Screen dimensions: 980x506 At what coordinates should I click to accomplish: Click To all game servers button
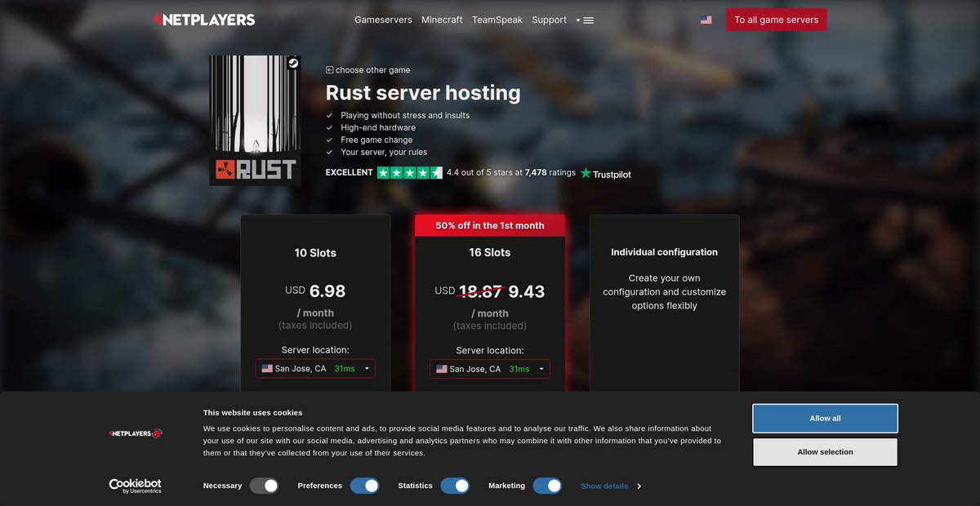(x=776, y=20)
